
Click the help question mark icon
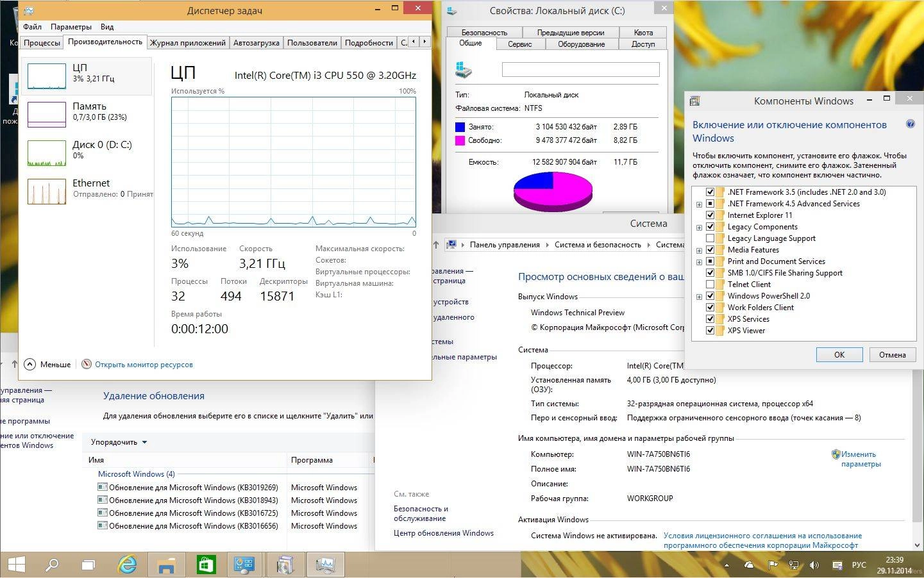pyautogui.click(x=910, y=124)
